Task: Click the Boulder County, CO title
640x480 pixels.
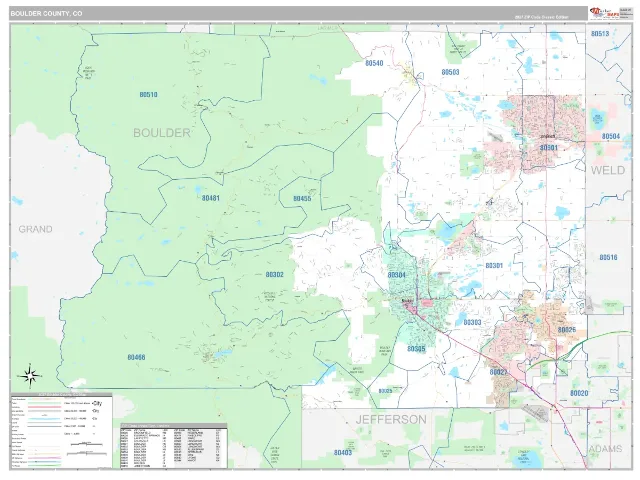Action: (x=46, y=13)
